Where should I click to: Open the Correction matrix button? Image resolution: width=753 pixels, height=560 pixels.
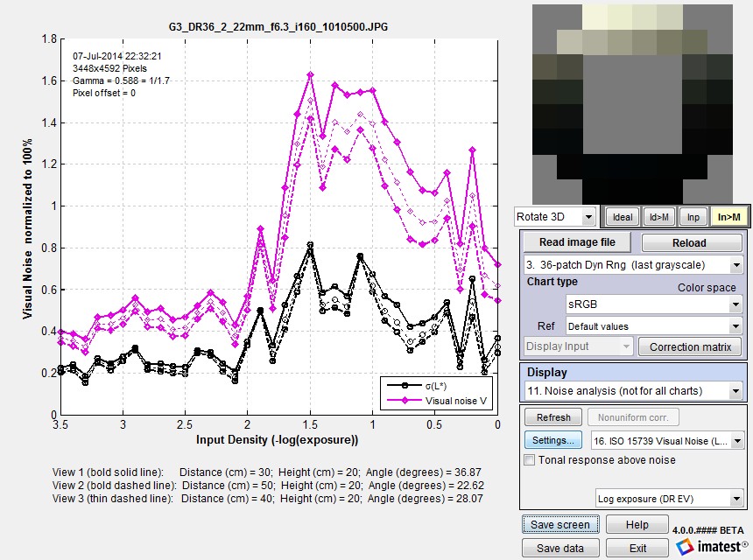coord(690,347)
